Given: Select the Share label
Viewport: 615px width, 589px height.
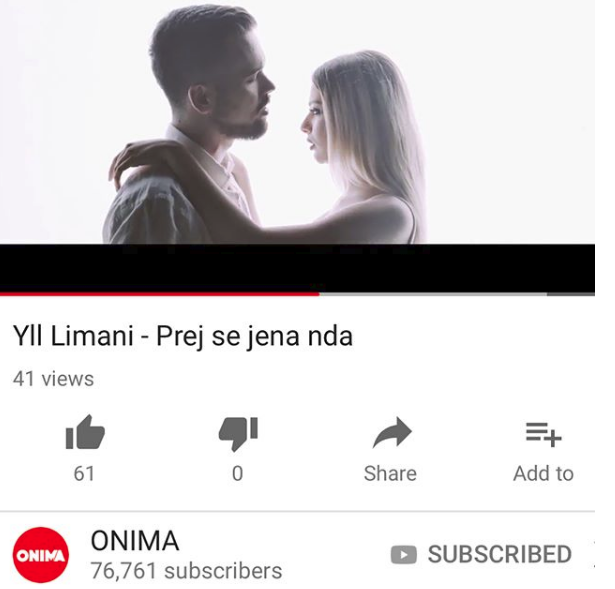Looking at the screenshot, I should pos(390,473).
